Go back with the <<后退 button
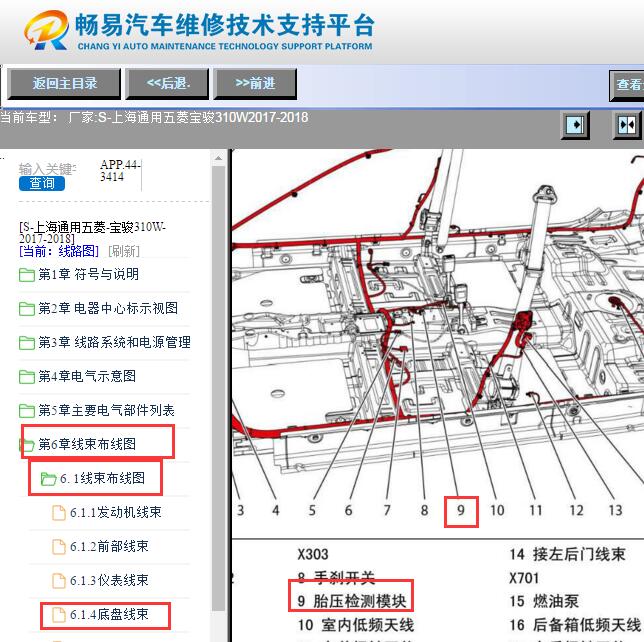Viewport: 644px width, 642px height. click(168, 84)
